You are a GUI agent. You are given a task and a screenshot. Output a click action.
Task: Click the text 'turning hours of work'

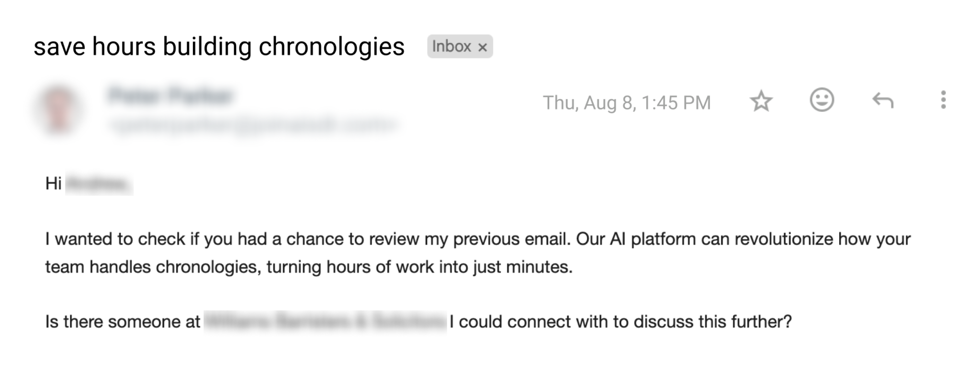pyautogui.click(x=347, y=267)
